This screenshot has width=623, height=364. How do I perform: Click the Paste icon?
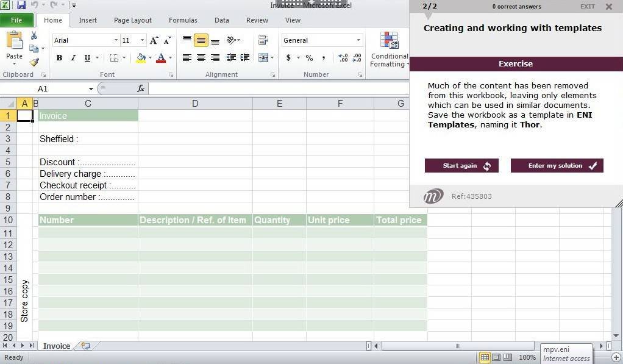tap(14, 41)
